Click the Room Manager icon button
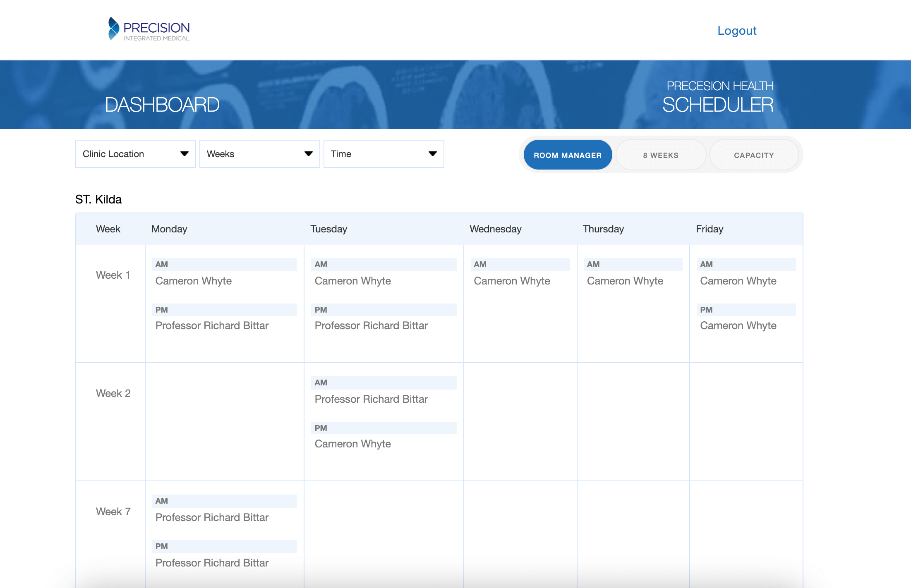This screenshot has height=588, width=911. click(x=567, y=155)
